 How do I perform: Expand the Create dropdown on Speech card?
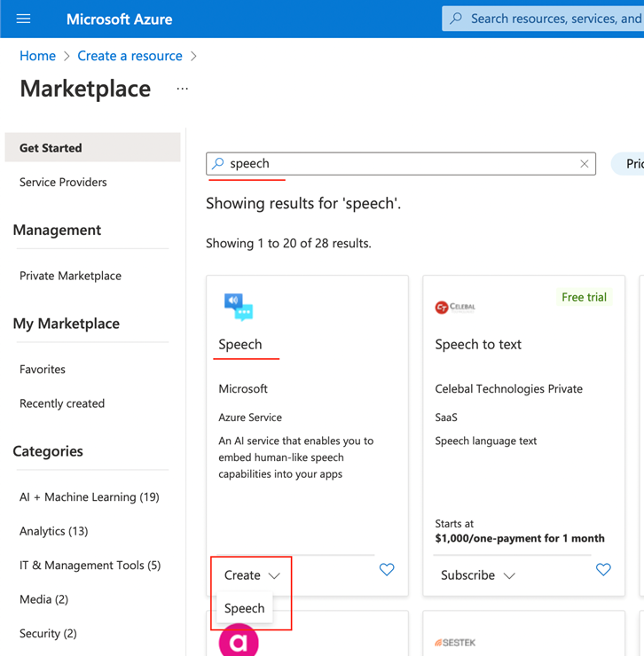(x=252, y=575)
